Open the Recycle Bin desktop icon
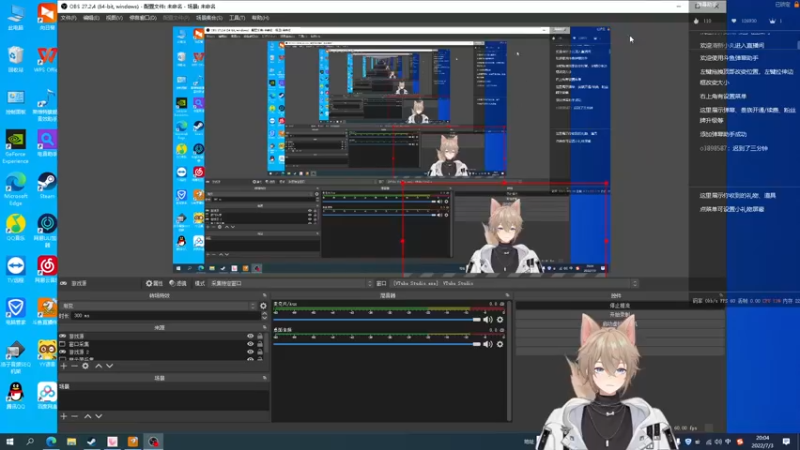800x450 pixels. (15, 59)
